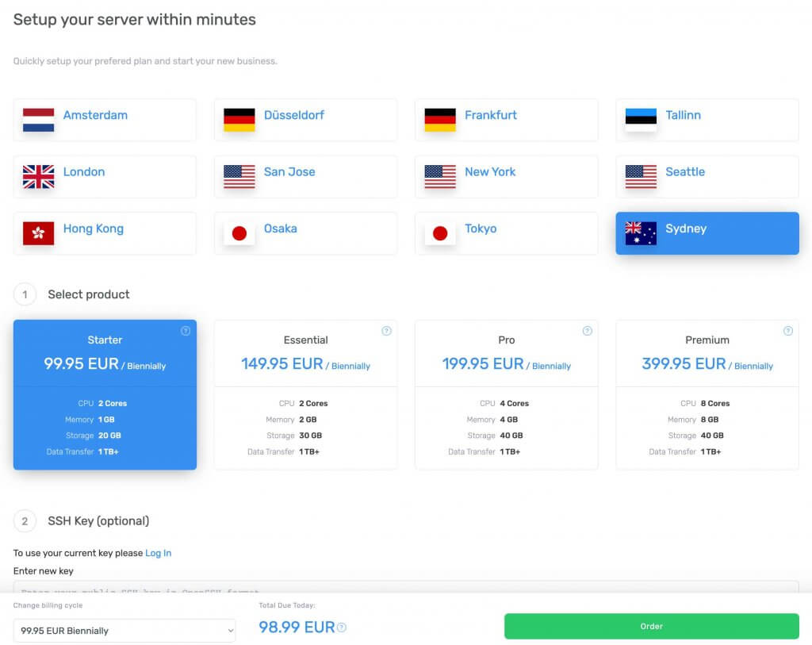Screen dimensions: 812x645
Task: Click help icon on Premium plan card
Action: click(x=788, y=331)
